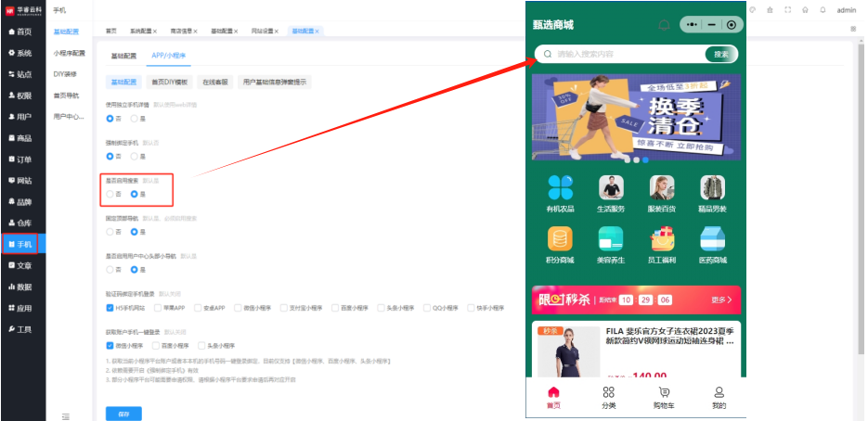Collapse the sidebar with the bottom menu icon
The height and width of the screenshot is (421, 868).
click(x=64, y=415)
